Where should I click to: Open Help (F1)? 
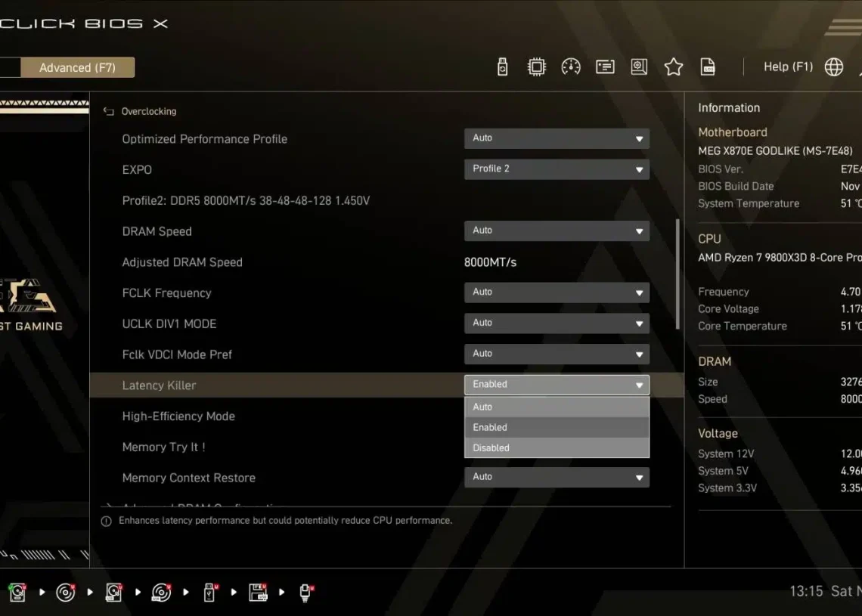[x=788, y=67]
